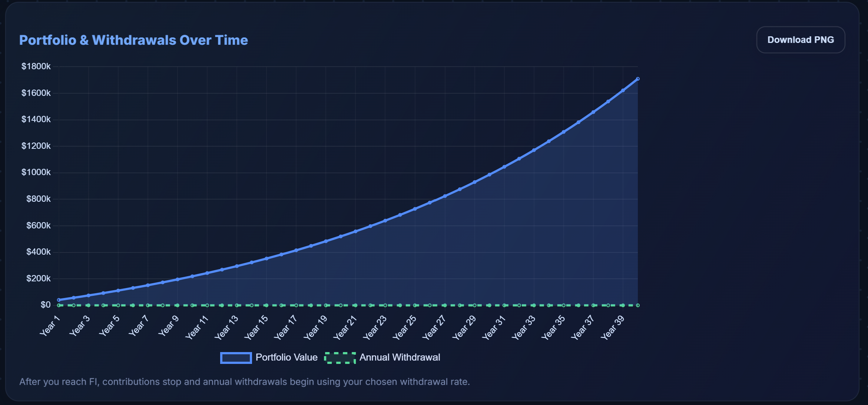Click the $1800k y-axis label
The image size is (868, 405).
(x=36, y=66)
